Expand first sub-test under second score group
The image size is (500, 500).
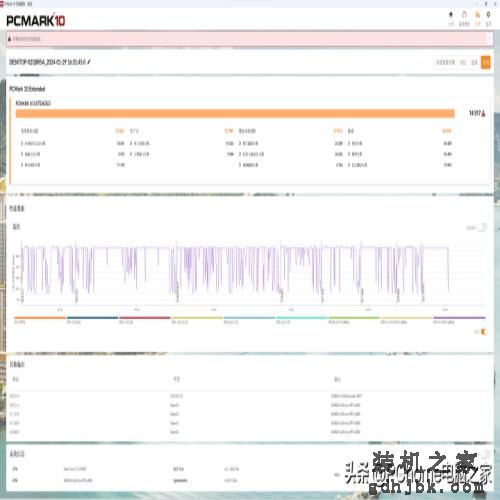131,143
